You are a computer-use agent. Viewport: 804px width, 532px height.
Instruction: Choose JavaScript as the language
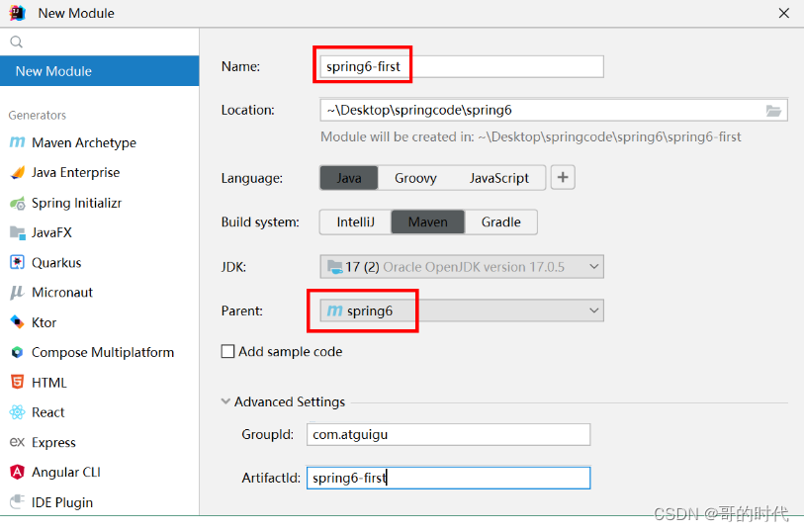click(498, 178)
